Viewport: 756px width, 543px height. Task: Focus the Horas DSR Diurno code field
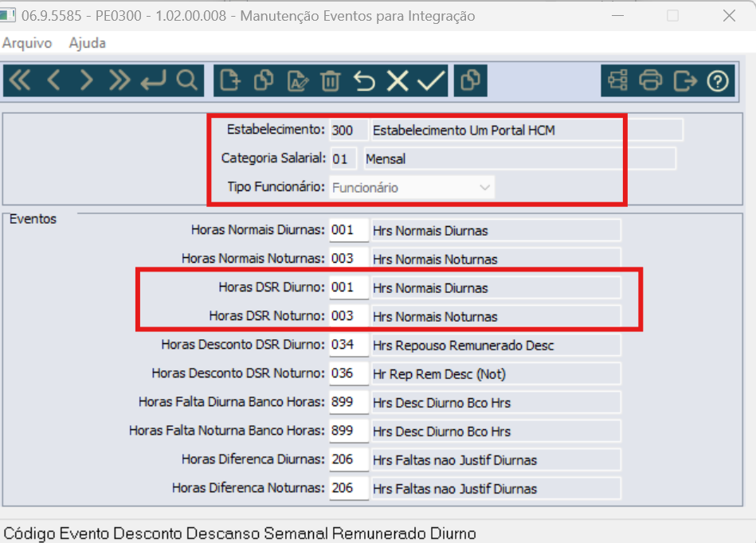pyautogui.click(x=349, y=287)
